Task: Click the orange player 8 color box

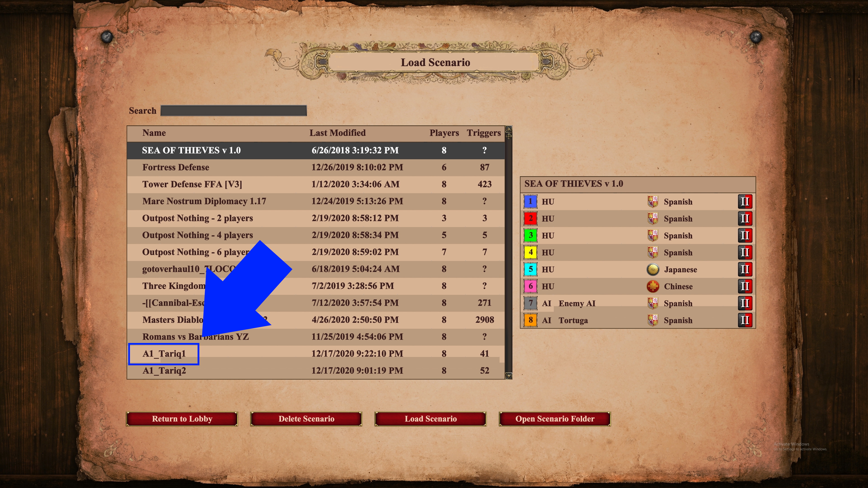Action: pos(530,320)
